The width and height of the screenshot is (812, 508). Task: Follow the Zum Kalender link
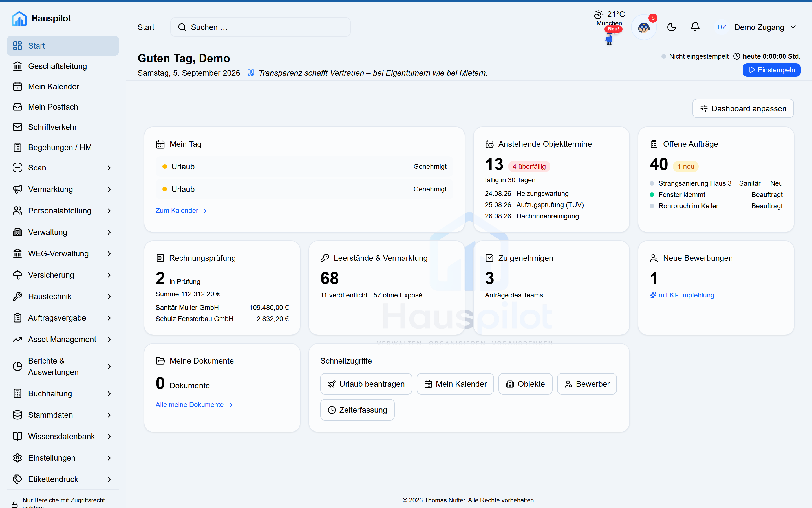coord(181,210)
